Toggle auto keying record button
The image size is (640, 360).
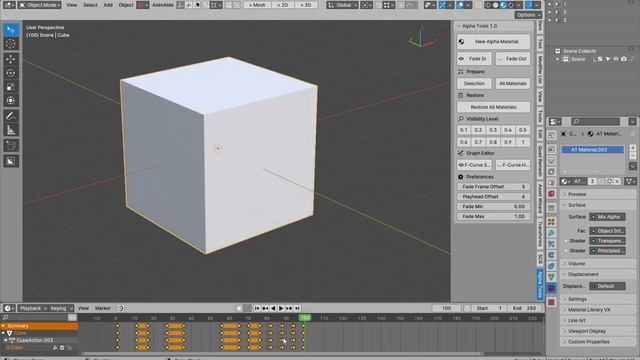pyautogui.click(x=239, y=308)
